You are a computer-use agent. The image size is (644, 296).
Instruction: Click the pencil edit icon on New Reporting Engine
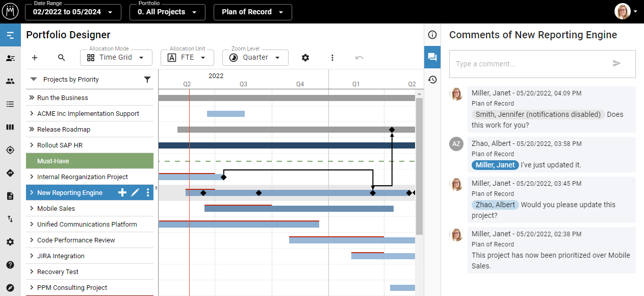pyautogui.click(x=135, y=192)
